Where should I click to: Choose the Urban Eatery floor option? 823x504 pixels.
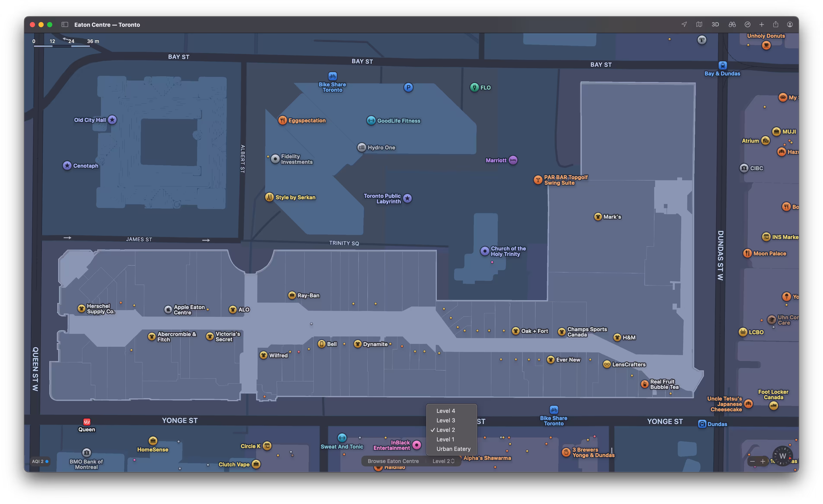[x=453, y=449]
